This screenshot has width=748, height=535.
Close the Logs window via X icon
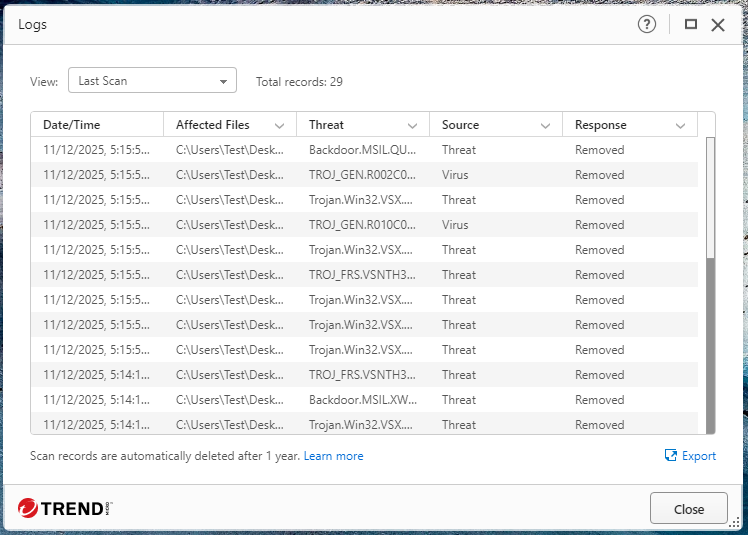(717, 25)
